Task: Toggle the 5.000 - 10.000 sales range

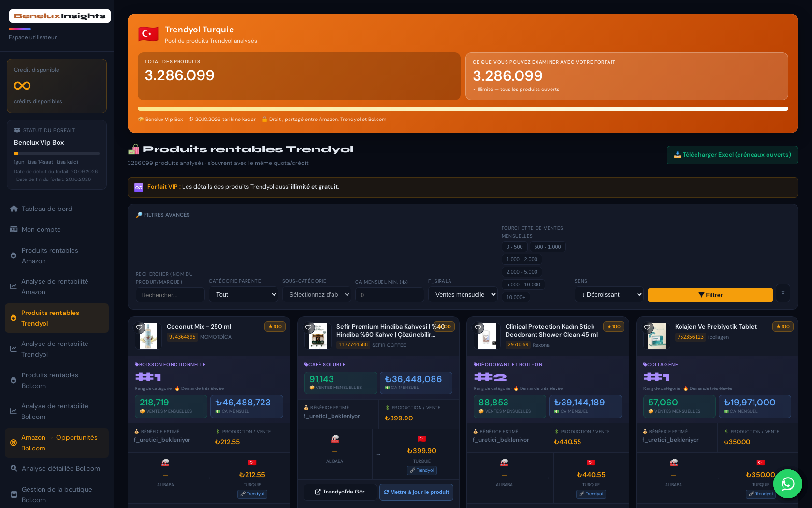Action: (523, 284)
